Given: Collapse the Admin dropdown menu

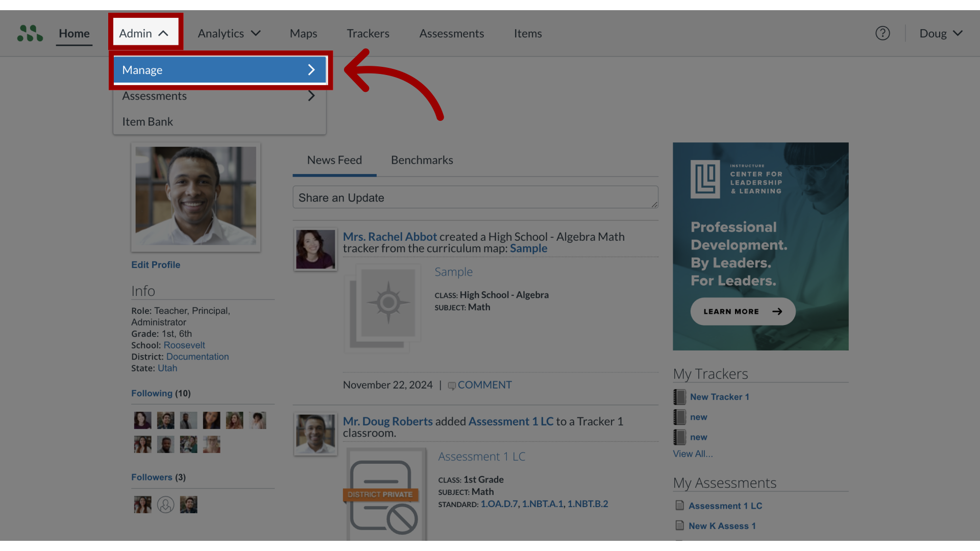Looking at the screenshot, I should [144, 33].
